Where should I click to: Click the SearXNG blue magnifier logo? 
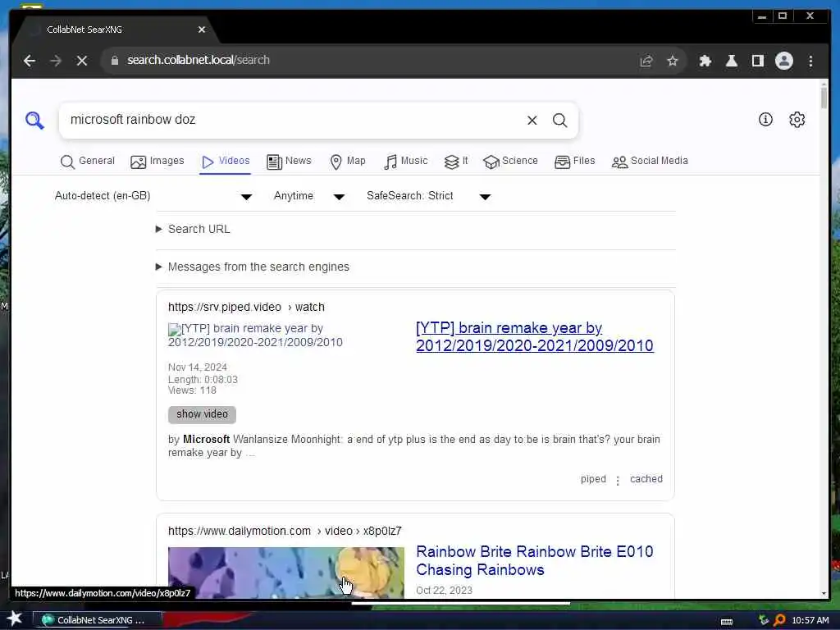click(x=34, y=120)
